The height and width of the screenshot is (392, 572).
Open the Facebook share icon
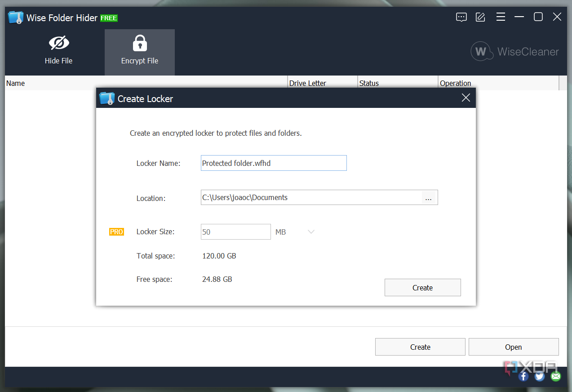click(523, 376)
